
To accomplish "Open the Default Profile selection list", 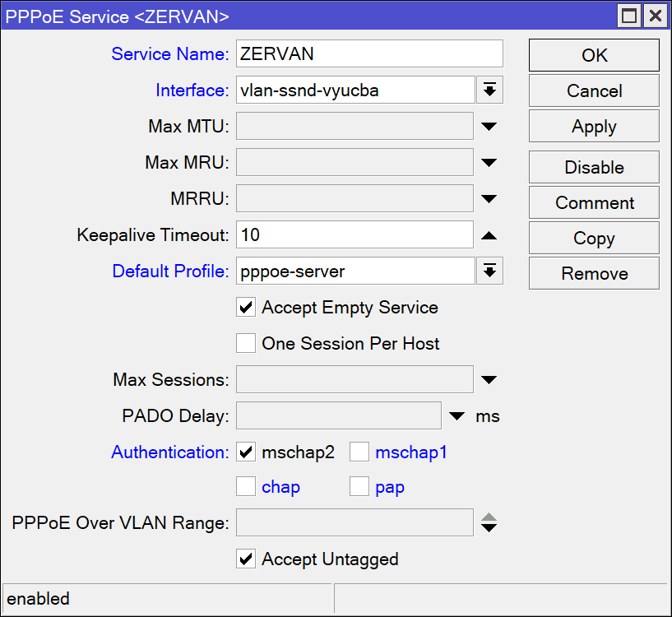I will point(489,271).
